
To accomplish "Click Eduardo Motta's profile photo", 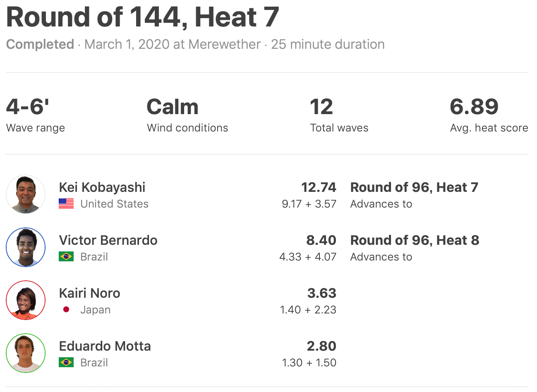I will 26,353.
